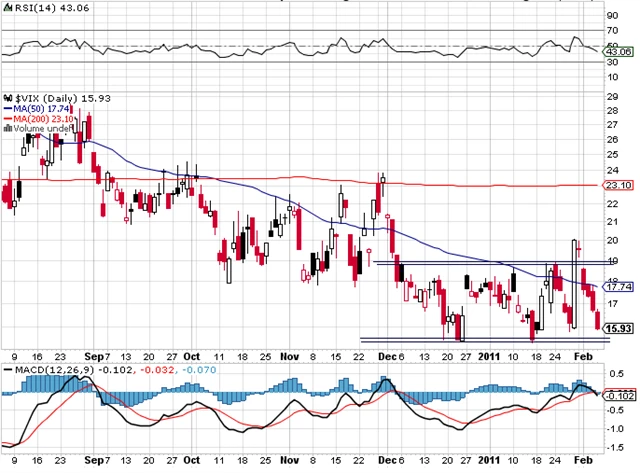Image resolution: width=640 pixels, height=473 pixels.
Task: Select the black MACD legend line marker
Action: pyautogui.click(x=8, y=370)
